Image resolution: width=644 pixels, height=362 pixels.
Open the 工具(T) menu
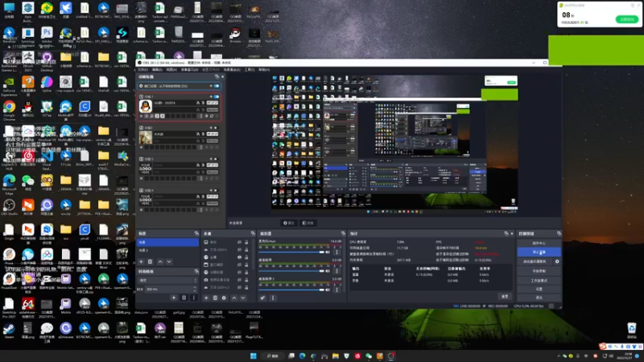click(250, 70)
